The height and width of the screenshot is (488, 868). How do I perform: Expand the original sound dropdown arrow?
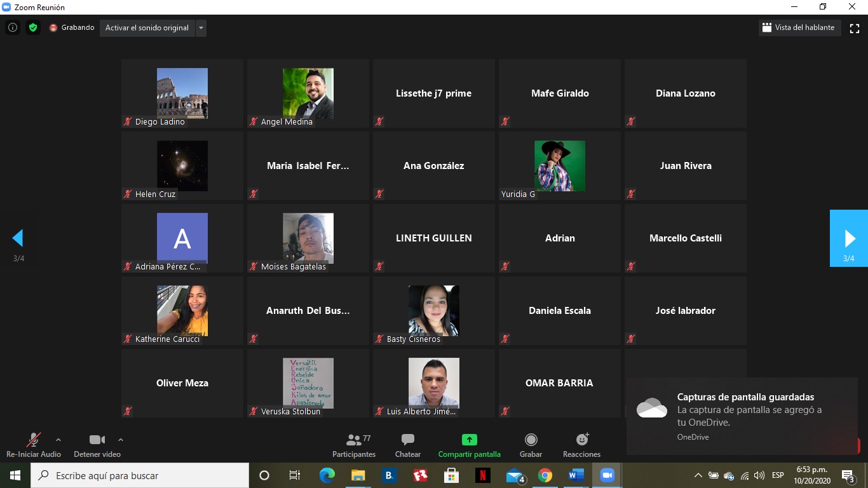click(x=201, y=28)
